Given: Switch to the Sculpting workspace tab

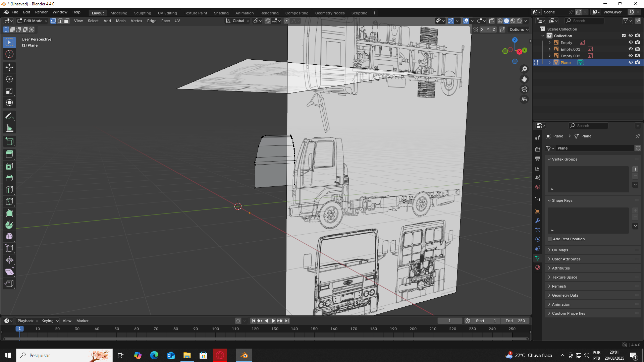Looking at the screenshot, I should pyautogui.click(x=142, y=13).
